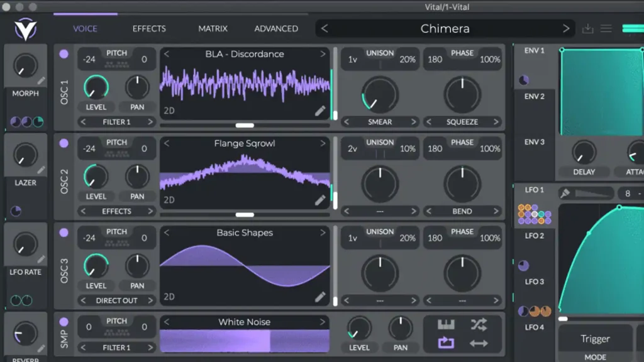
Task: Toggle sample random phase shuffle icon
Action: tap(479, 325)
